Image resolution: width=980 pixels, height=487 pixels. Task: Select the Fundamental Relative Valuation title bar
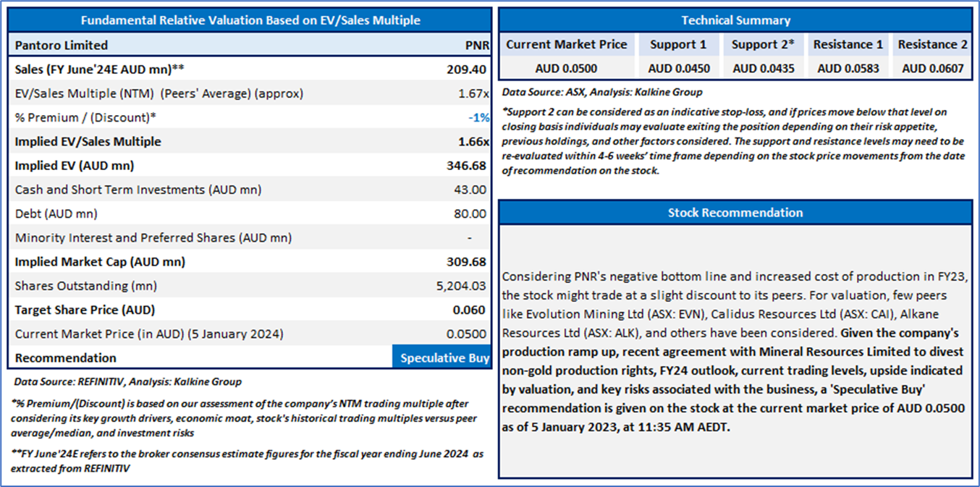click(x=250, y=20)
